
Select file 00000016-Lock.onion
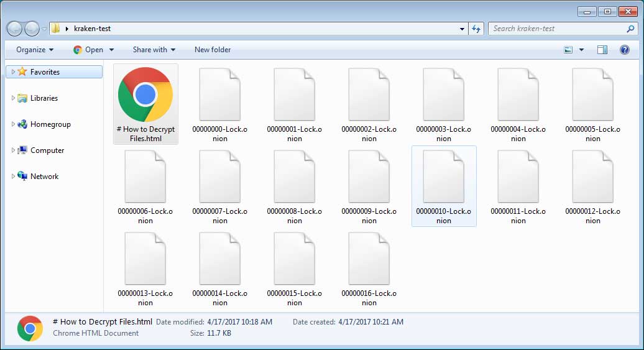[369, 267]
